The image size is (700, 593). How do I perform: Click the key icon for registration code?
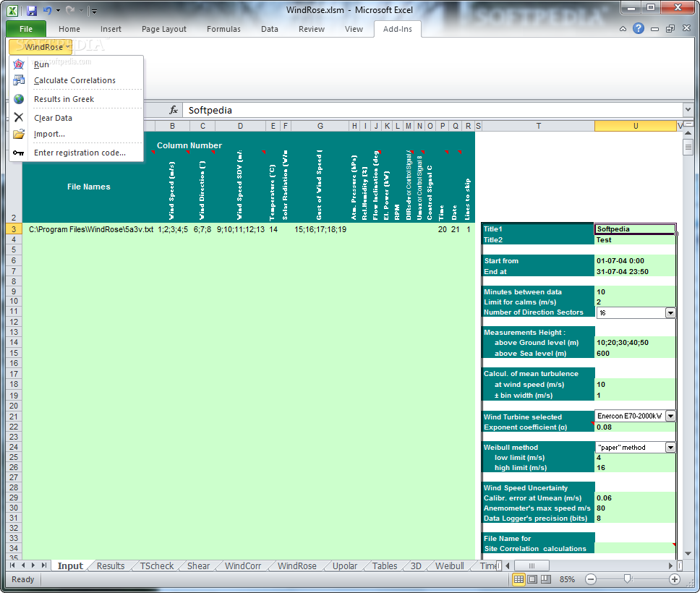19,153
